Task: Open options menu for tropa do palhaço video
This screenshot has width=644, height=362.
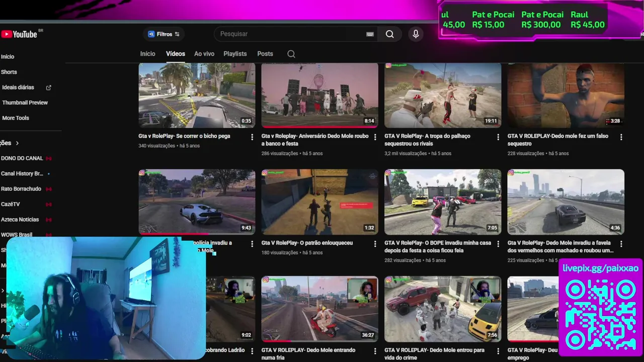Action: click(x=498, y=137)
